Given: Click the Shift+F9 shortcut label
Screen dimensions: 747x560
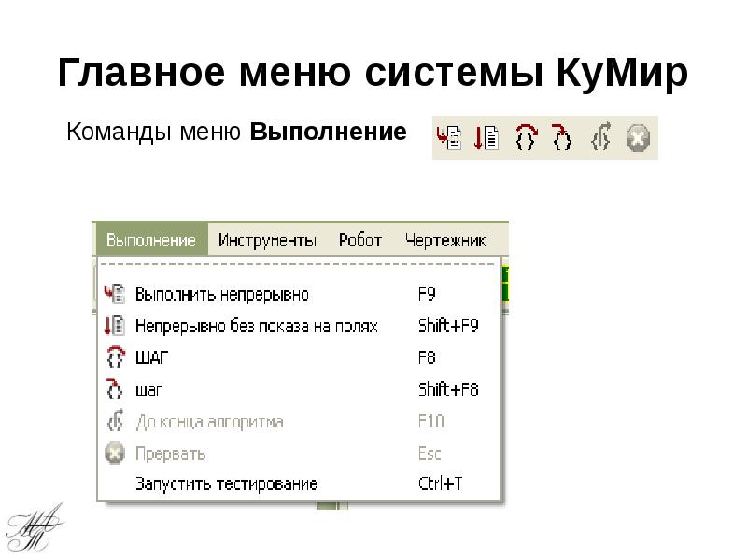Looking at the screenshot, I should point(448,326).
